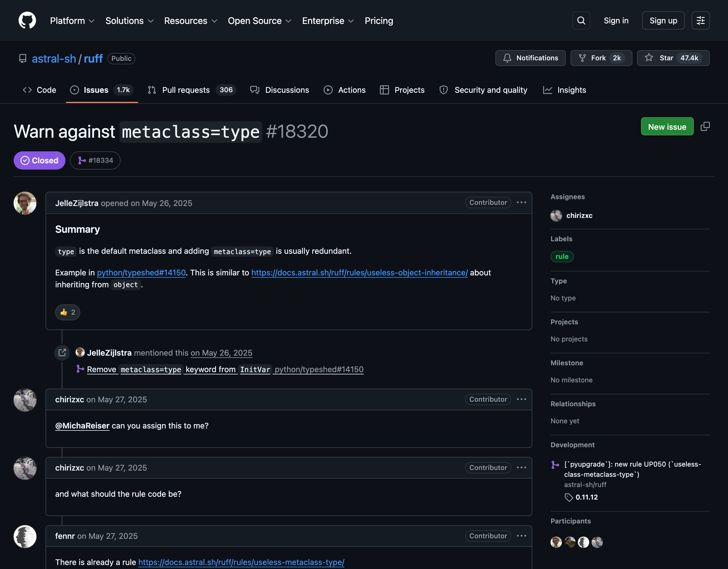Click the 'on May 26, 2025' mention timestamp
The height and width of the screenshot is (569, 728).
[221, 352]
